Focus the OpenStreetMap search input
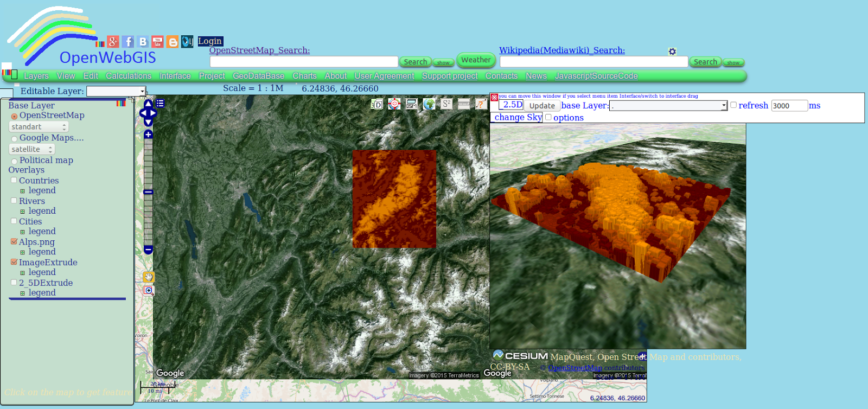Screen dimensions: 868x409 304,62
